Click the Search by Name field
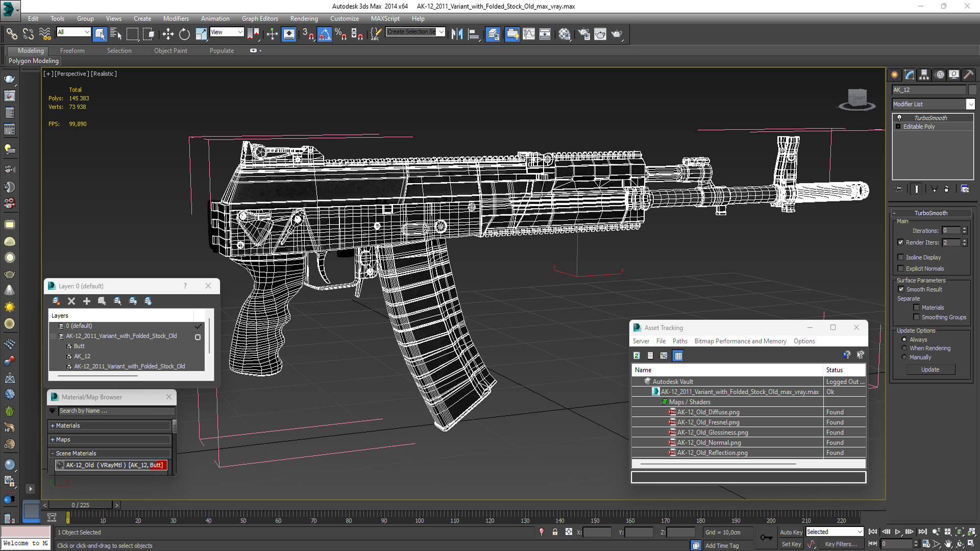The image size is (980, 551). point(116,411)
